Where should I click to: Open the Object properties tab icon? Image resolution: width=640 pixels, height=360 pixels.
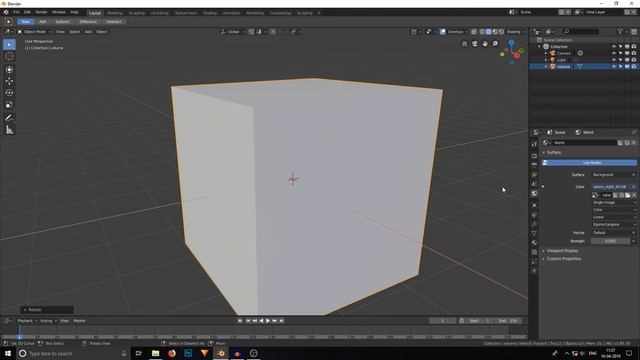coord(534,205)
